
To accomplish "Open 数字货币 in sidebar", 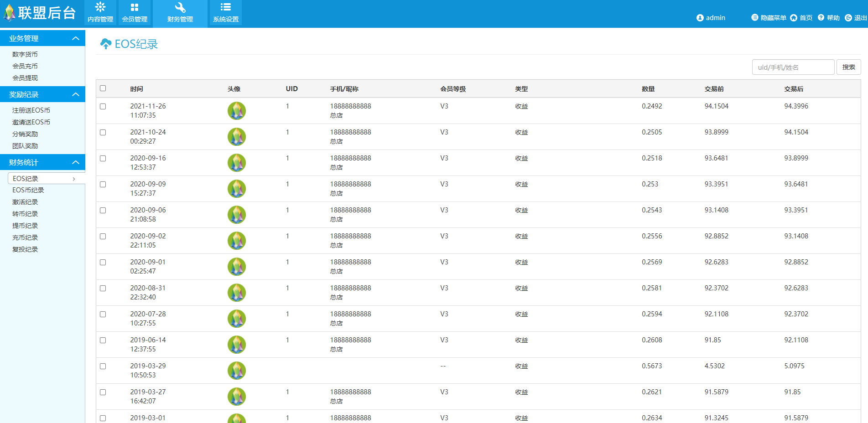I will coord(25,54).
